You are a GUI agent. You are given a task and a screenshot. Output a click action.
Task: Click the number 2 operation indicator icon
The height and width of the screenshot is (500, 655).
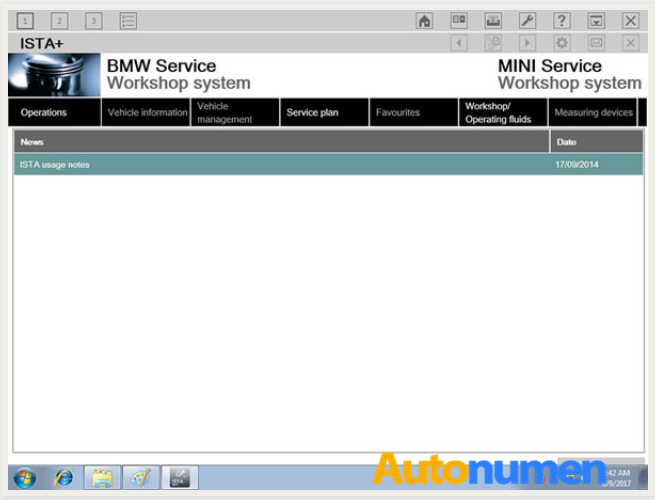click(59, 20)
